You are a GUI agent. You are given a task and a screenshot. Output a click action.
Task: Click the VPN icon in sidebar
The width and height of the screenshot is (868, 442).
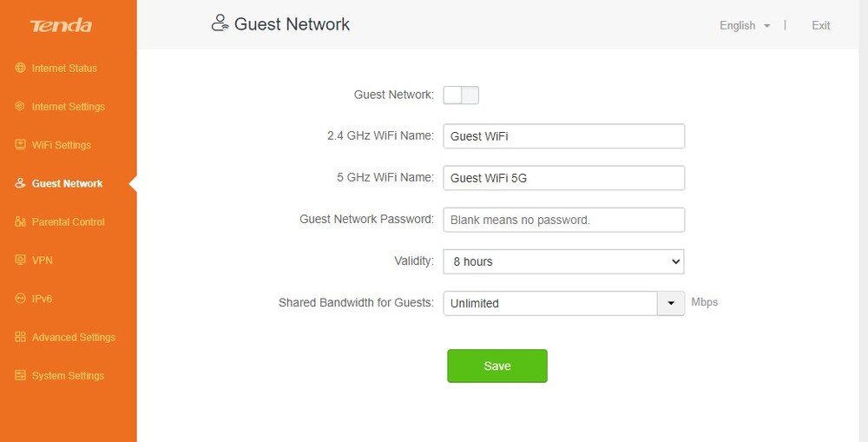point(21,260)
